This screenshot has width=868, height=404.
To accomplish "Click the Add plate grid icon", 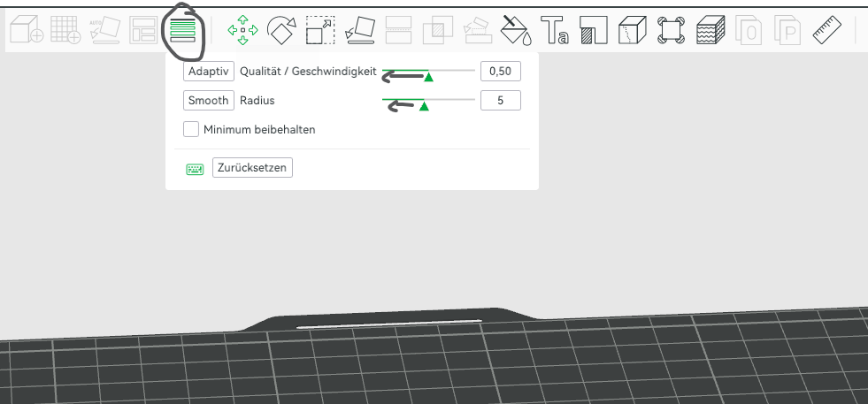I will pos(65,29).
